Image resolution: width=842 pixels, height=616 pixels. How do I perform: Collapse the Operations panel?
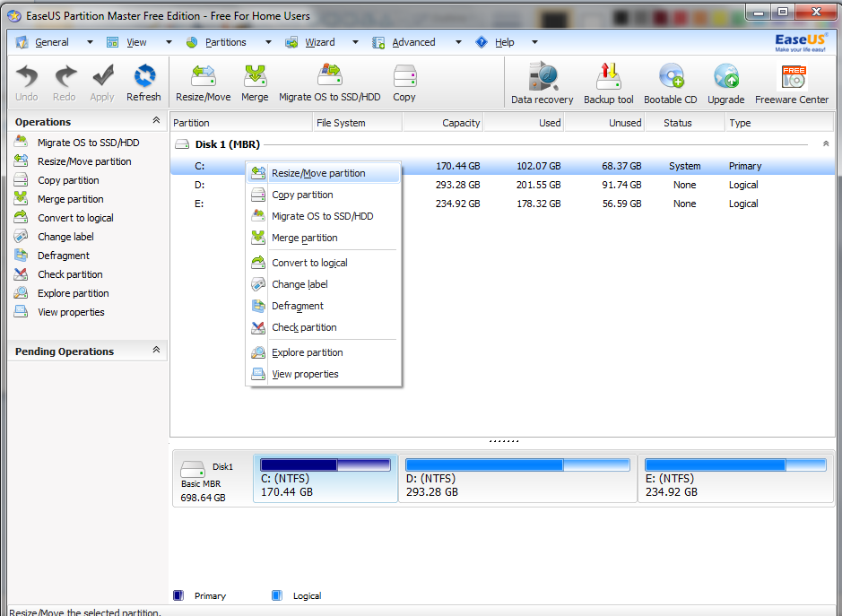(x=156, y=120)
